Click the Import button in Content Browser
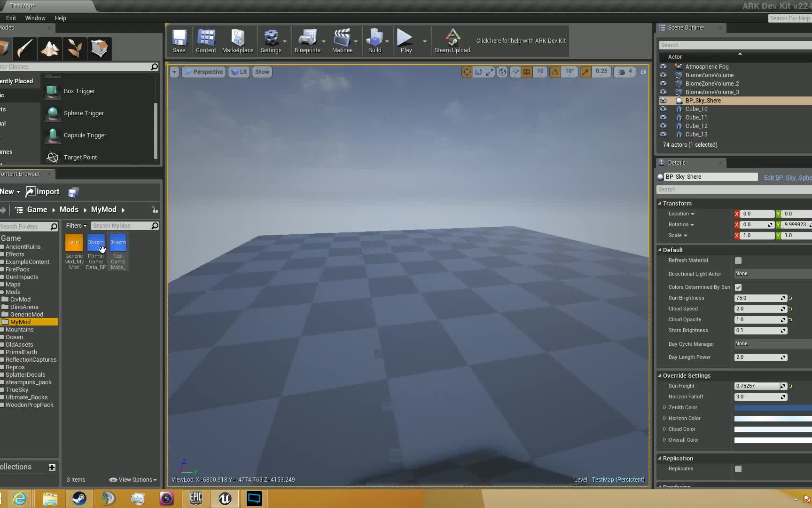 [x=43, y=192]
